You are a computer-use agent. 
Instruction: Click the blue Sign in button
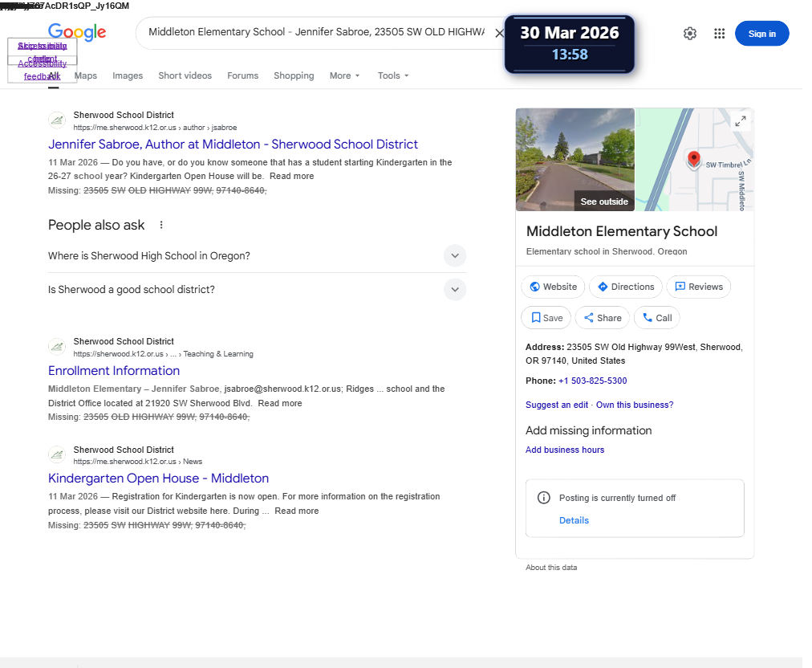(761, 34)
